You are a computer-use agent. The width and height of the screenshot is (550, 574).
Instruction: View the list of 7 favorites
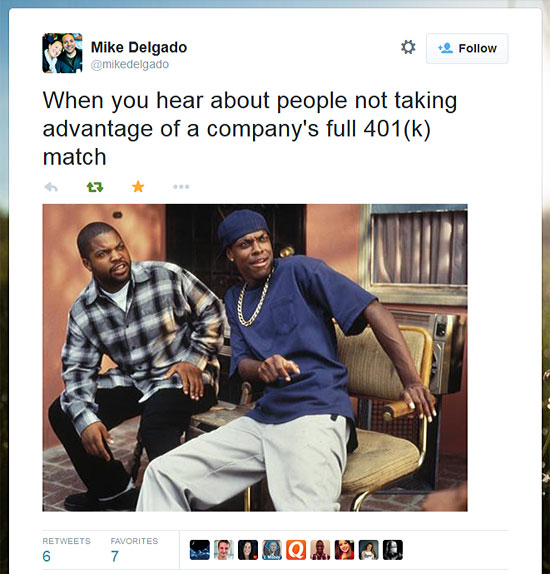coord(134,550)
